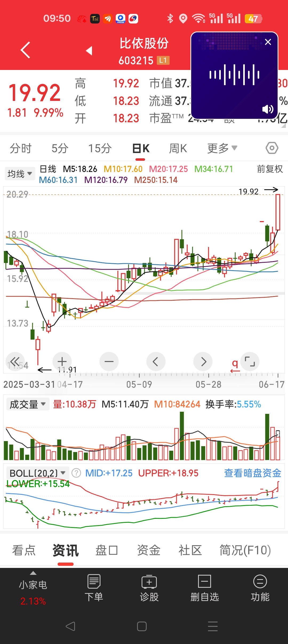Tap the current price 19.92
The image size is (288, 644).
click(35, 93)
